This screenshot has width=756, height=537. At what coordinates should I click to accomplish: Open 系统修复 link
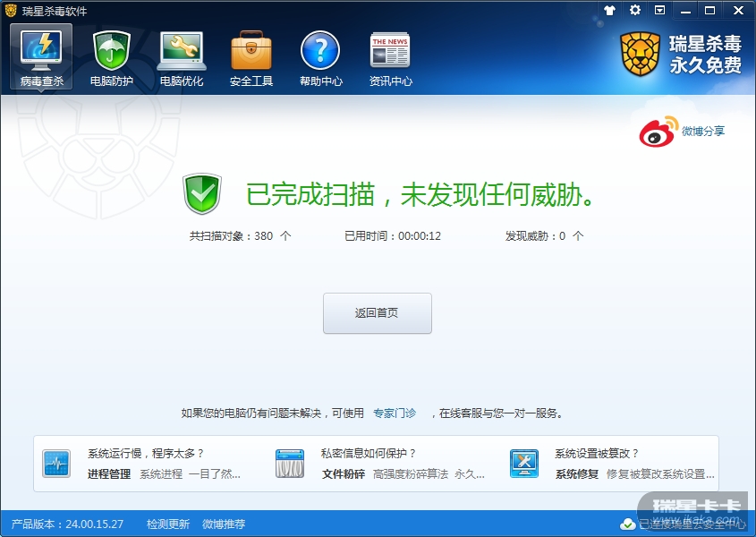click(577, 473)
